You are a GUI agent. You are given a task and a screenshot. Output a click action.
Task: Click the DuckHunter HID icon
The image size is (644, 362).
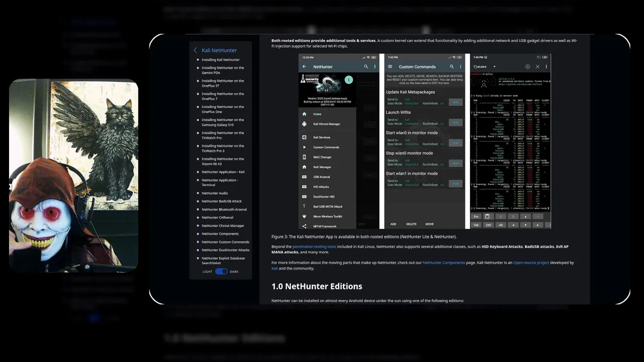point(304,197)
